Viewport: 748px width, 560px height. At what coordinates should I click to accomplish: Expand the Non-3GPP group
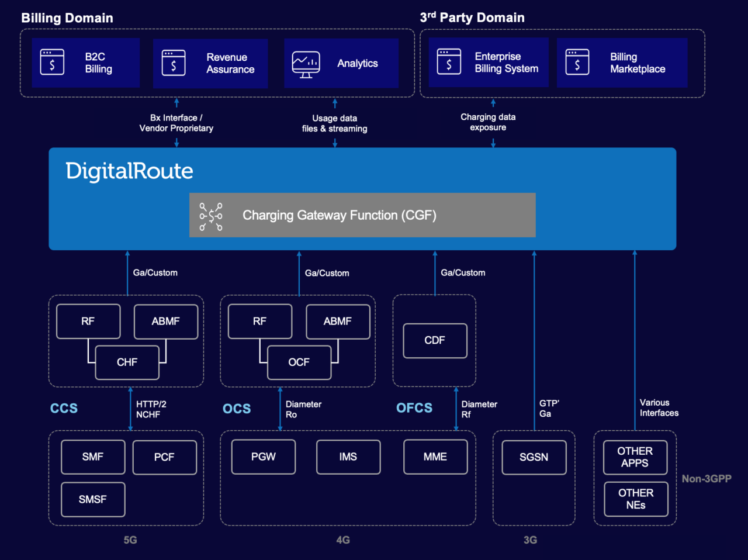[x=635, y=477]
